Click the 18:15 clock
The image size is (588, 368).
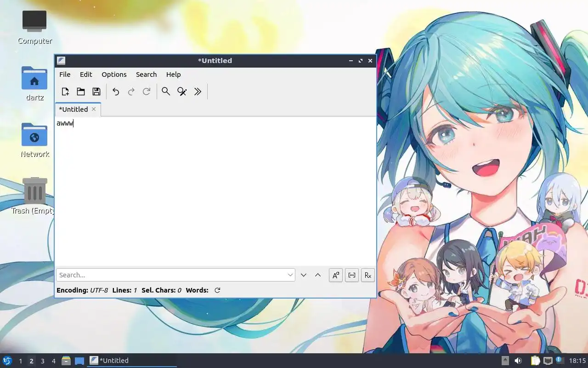tap(577, 361)
